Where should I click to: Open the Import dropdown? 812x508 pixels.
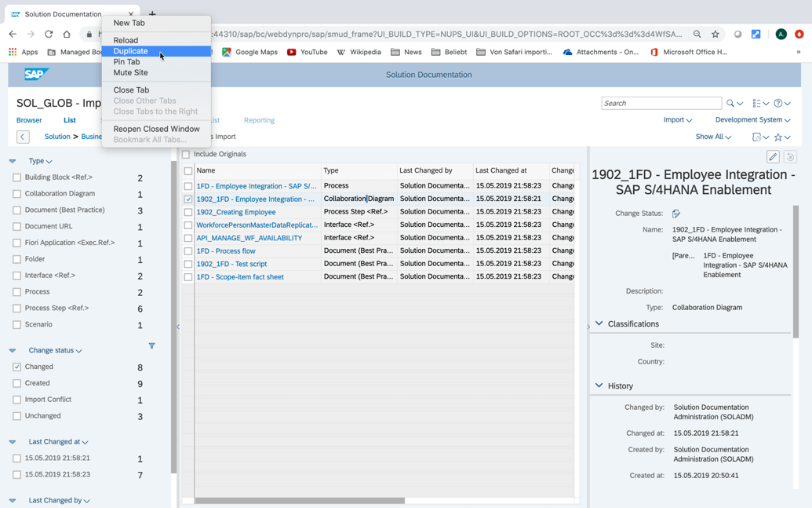pyautogui.click(x=675, y=119)
